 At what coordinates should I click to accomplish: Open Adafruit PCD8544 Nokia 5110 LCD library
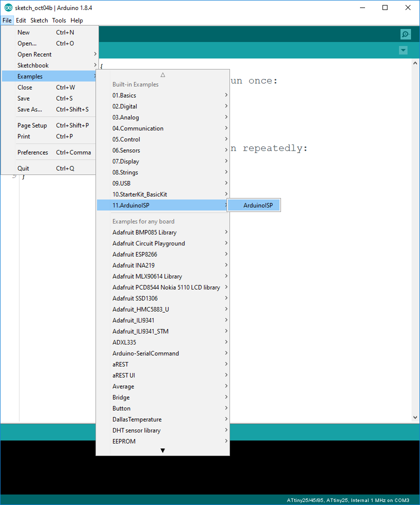coord(163,287)
